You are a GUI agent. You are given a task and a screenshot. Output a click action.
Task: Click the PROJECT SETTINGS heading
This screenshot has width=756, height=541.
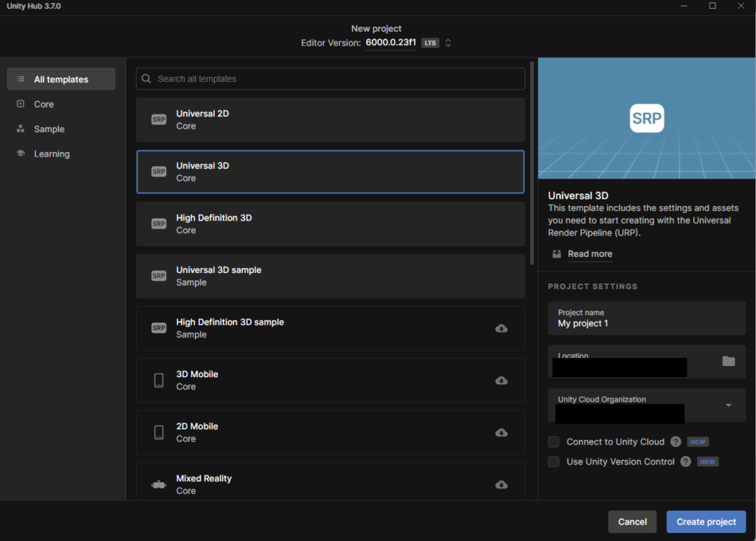coord(593,286)
